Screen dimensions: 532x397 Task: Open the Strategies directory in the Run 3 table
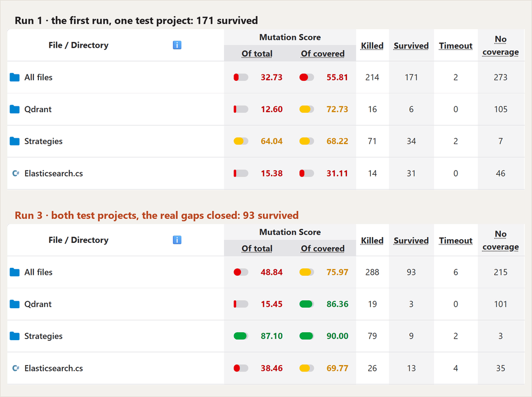(x=44, y=336)
